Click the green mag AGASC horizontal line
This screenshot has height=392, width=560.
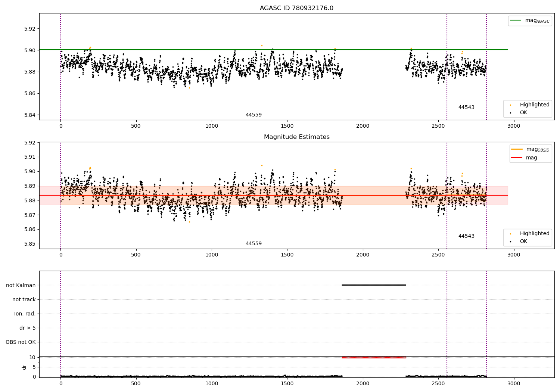coord(274,50)
